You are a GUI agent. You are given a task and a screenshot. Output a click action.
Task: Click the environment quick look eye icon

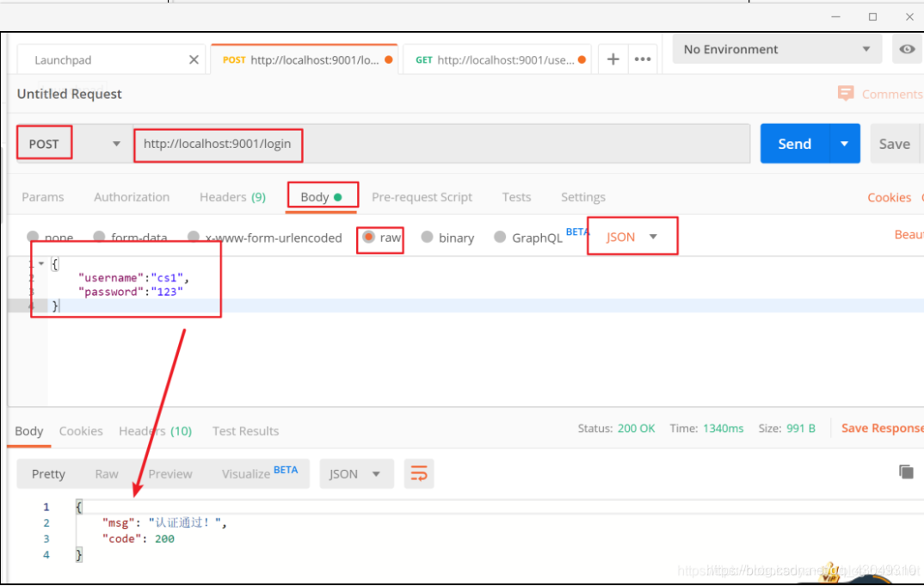[x=907, y=49]
